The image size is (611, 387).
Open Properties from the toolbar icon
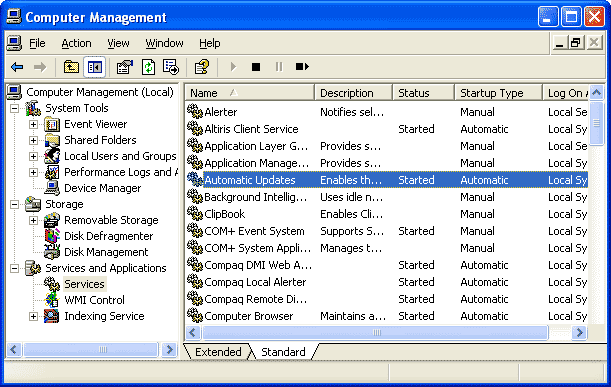[x=125, y=67]
